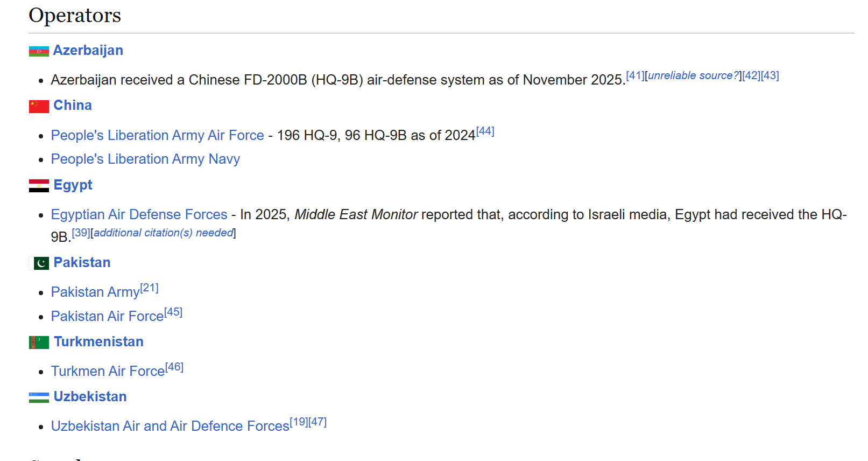This screenshot has height=461, width=868.
Task: Click the text 'Azerbaijan received a Chinese FD-2000B'
Action: click(179, 80)
